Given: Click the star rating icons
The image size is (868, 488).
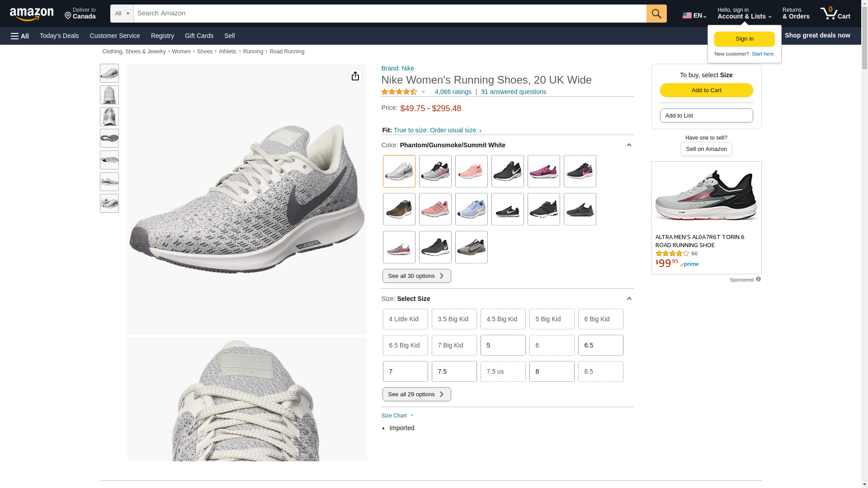Looking at the screenshot, I should [399, 92].
